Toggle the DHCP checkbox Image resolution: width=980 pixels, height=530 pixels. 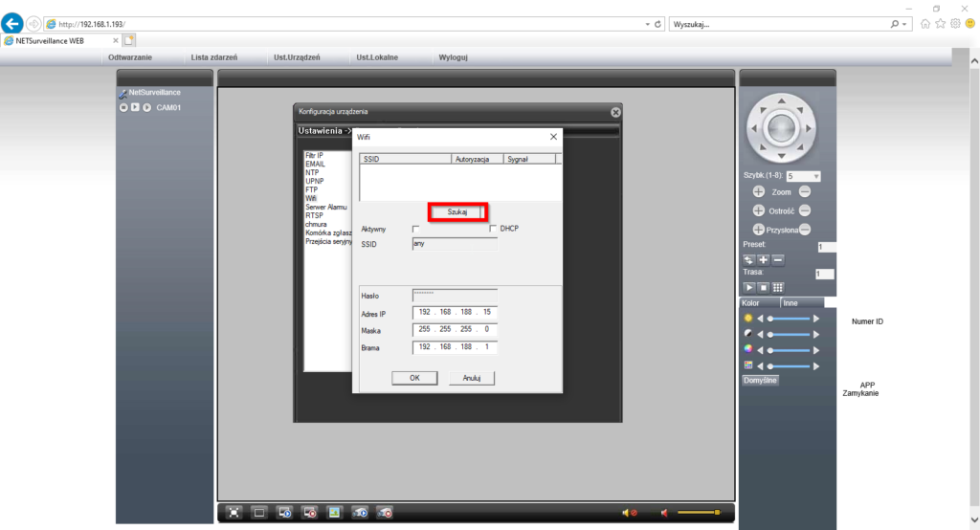point(493,229)
